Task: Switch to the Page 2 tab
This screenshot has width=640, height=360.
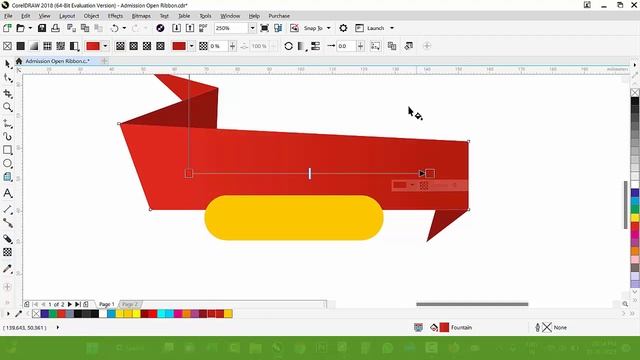Action: pos(130,304)
